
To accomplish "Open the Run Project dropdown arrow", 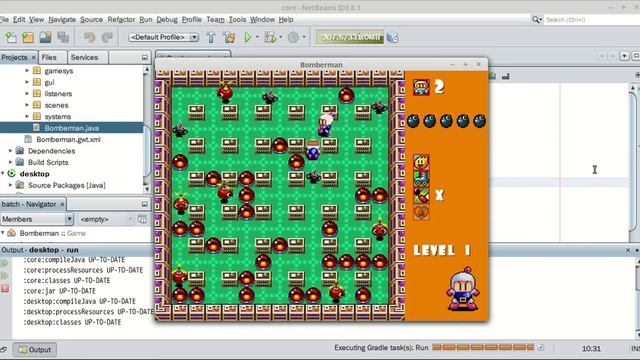I will (257, 37).
